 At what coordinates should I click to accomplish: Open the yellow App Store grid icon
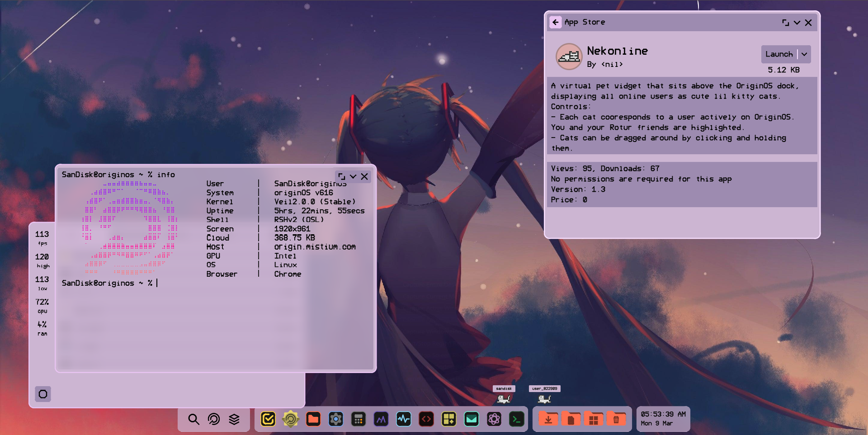449,419
